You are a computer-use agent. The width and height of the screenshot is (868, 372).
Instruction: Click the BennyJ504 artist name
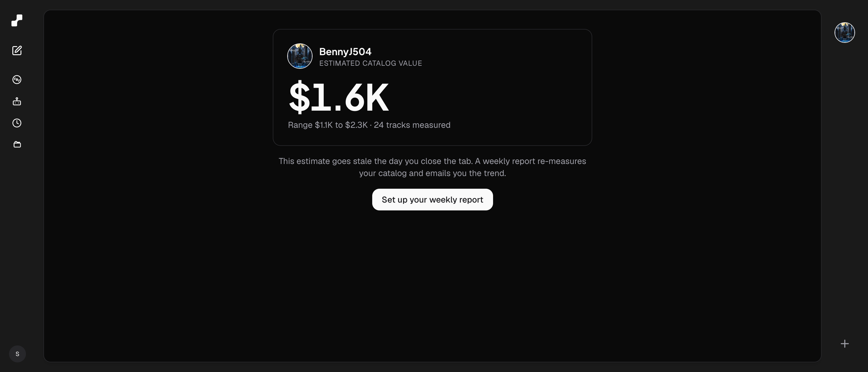coord(345,52)
